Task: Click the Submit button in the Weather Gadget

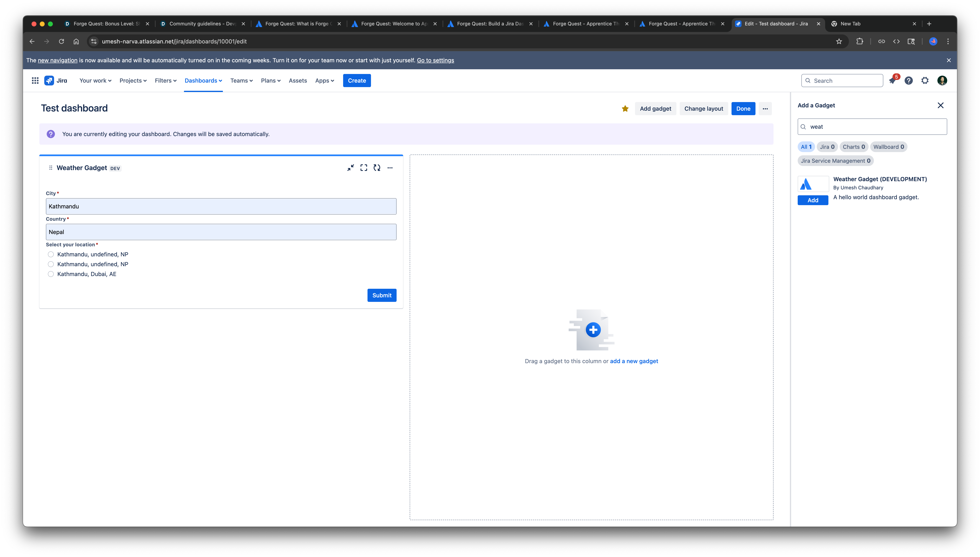Action: (x=382, y=295)
